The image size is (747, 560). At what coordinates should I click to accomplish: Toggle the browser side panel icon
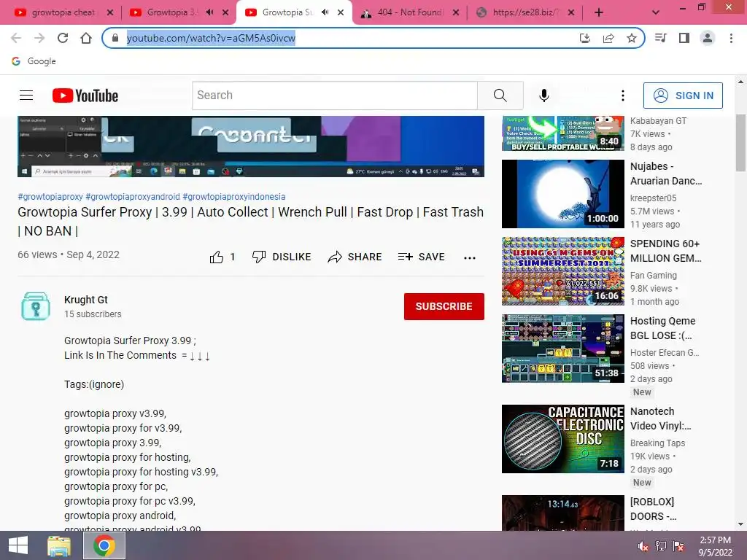pos(684,38)
